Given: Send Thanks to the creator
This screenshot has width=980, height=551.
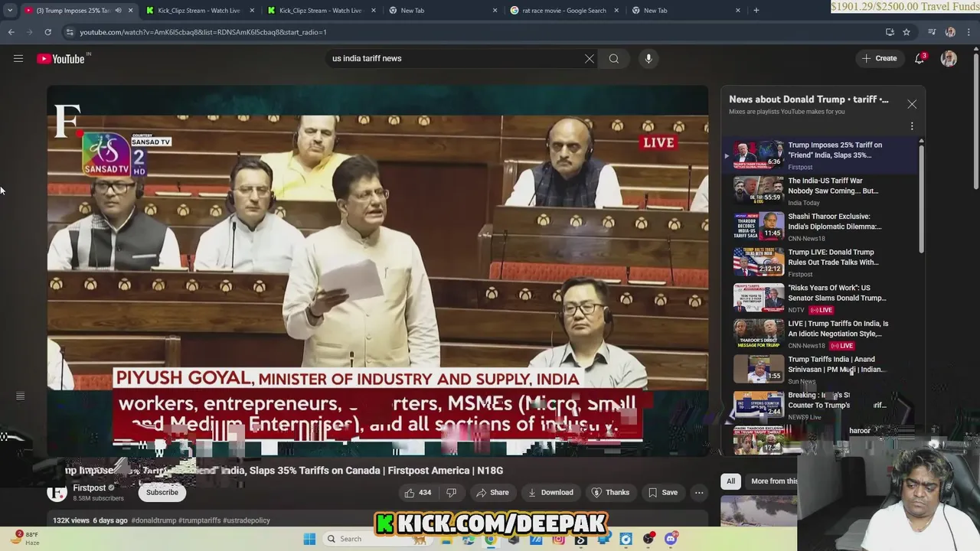Looking at the screenshot, I should (610, 493).
